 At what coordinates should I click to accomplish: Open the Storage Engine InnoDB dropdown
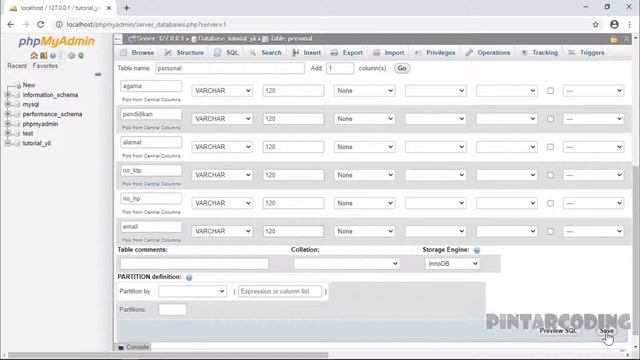click(x=452, y=264)
